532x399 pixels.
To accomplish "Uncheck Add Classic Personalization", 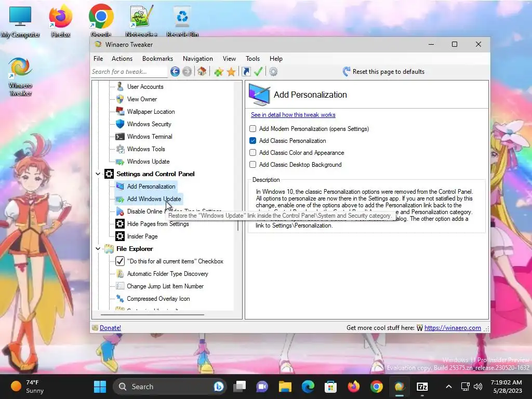I will pyautogui.click(x=253, y=140).
